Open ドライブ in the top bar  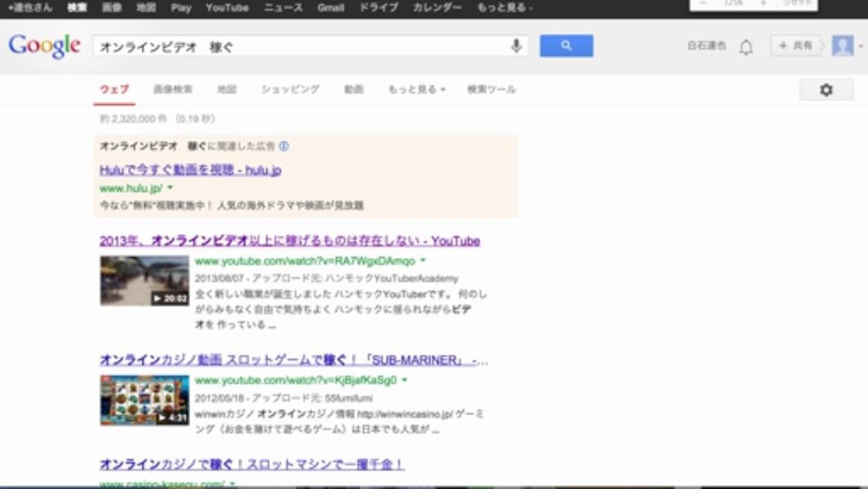pos(378,8)
